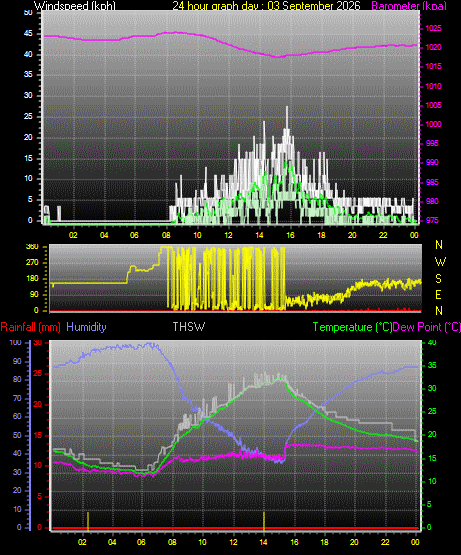Click the yellow marker near hour 02

88,521
